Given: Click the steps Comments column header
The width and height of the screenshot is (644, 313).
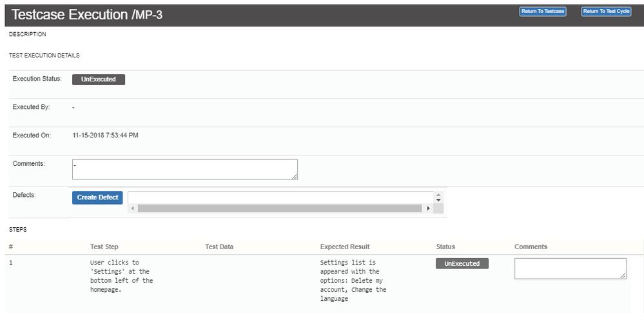Looking at the screenshot, I should coord(531,247).
